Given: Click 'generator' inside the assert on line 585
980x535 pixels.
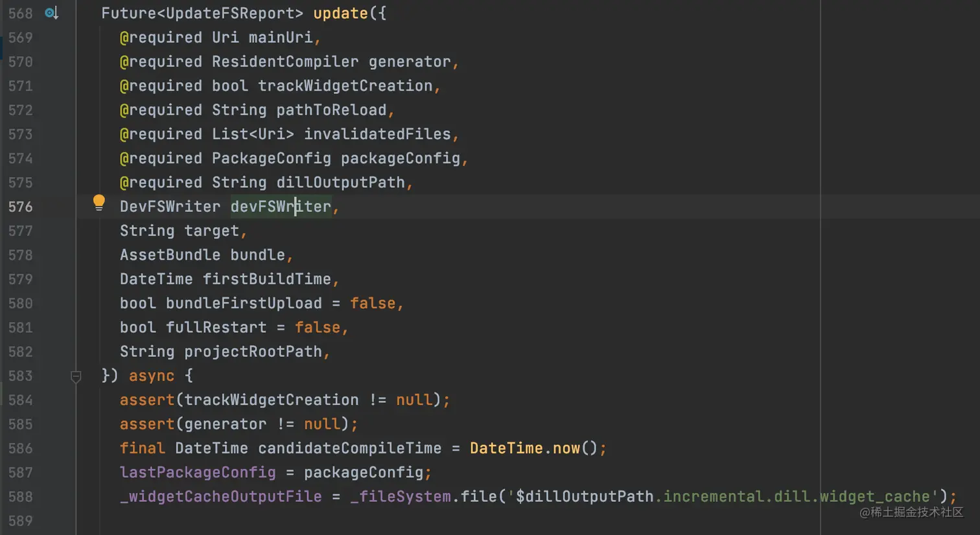Looking at the screenshot, I should [226, 424].
